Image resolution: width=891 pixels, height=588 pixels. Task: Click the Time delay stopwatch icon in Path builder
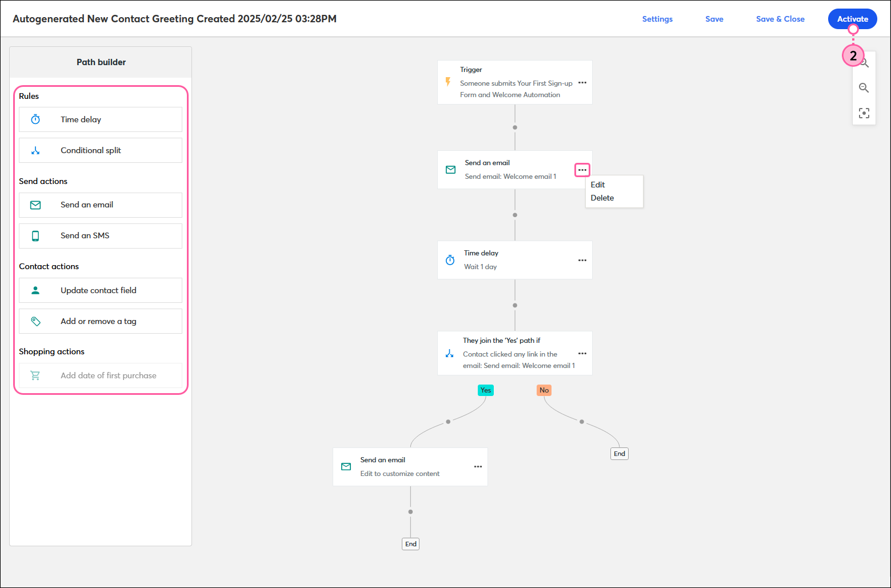point(35,119)
